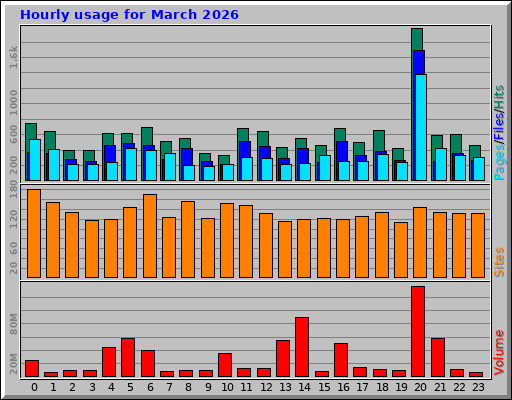Click hour label '14' on x-axis
The image size is (512, 400).
coord(304,387)
